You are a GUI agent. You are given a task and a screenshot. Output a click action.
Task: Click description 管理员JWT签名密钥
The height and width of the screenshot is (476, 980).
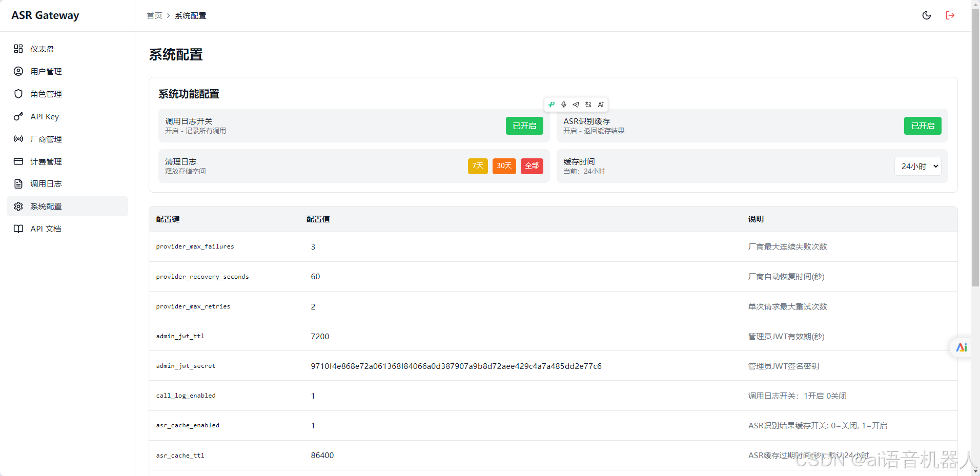784,366
